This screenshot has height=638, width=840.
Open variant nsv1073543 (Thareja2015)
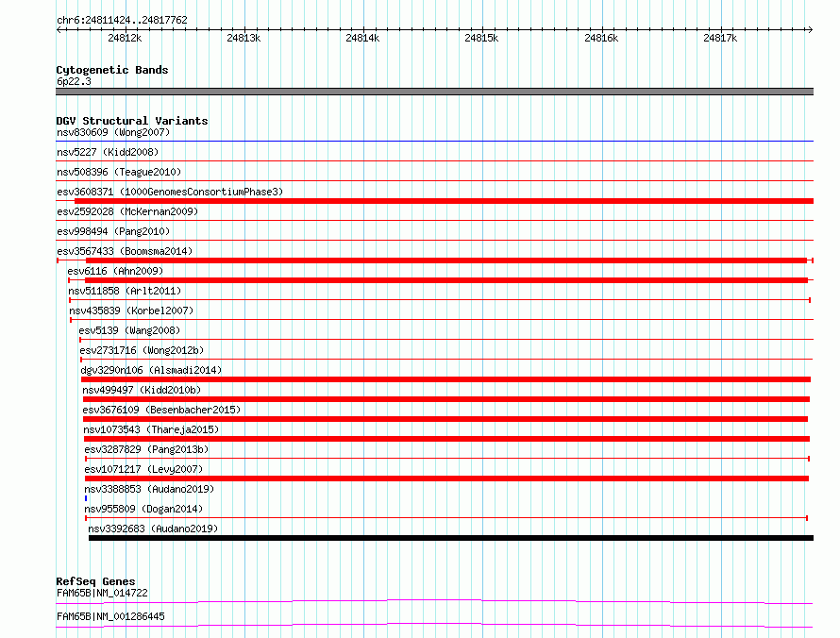coord(151,429)
